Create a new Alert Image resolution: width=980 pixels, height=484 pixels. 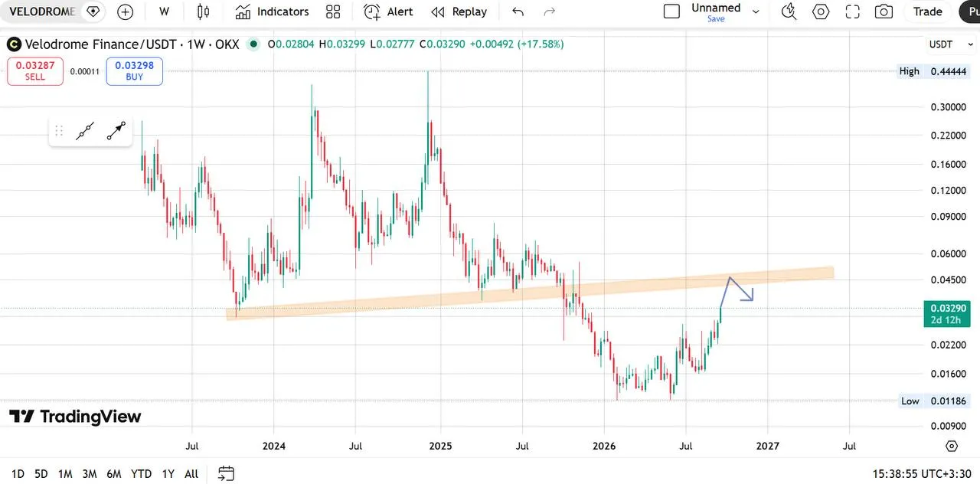pyautogui.click(x=388, y=11)
